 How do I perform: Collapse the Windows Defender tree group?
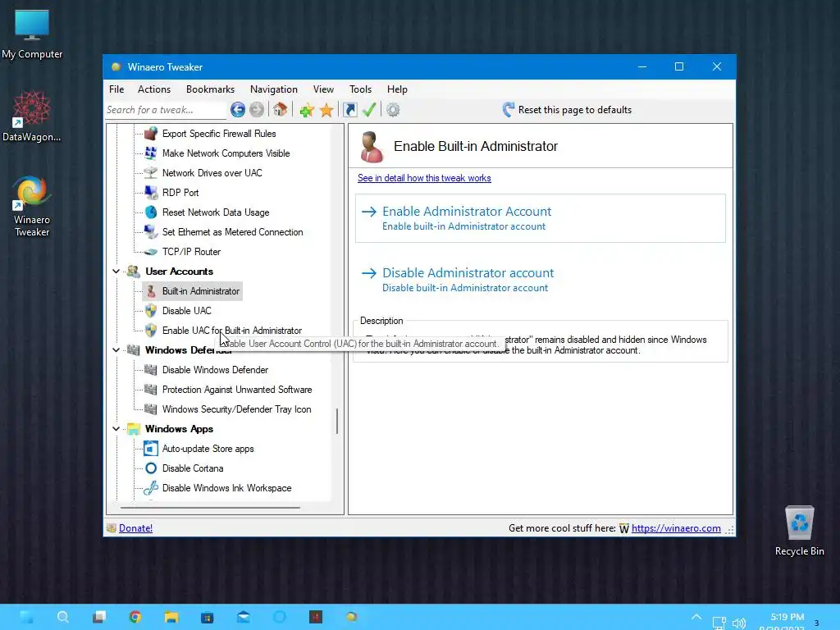[116, 350]
